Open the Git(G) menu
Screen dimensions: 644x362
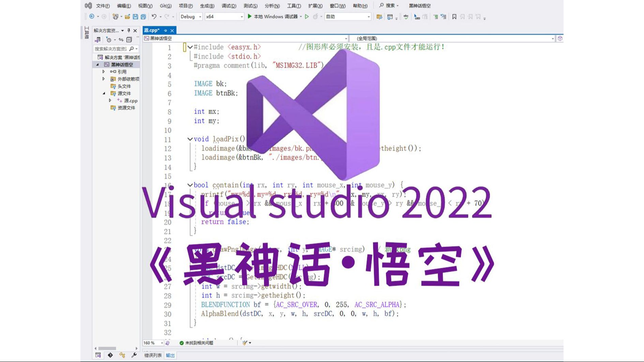point(166,6)
